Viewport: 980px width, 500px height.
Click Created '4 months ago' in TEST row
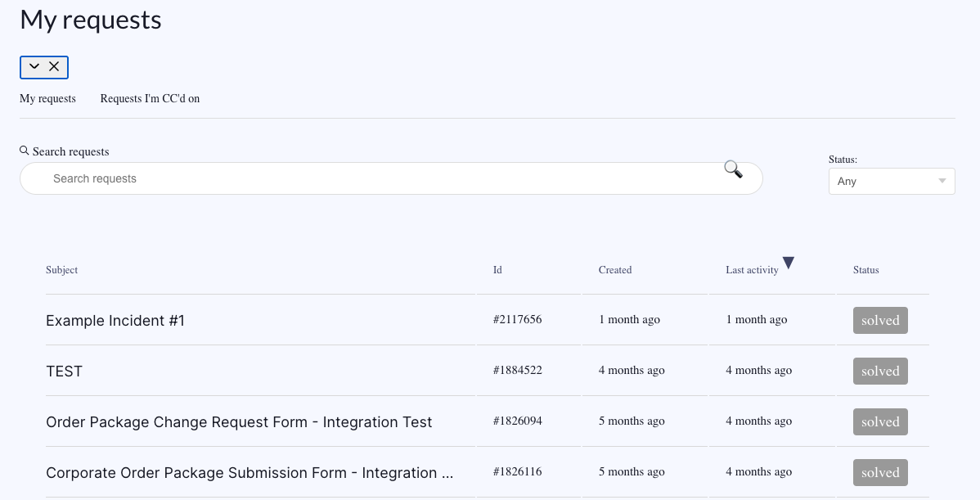pos(632,370)
